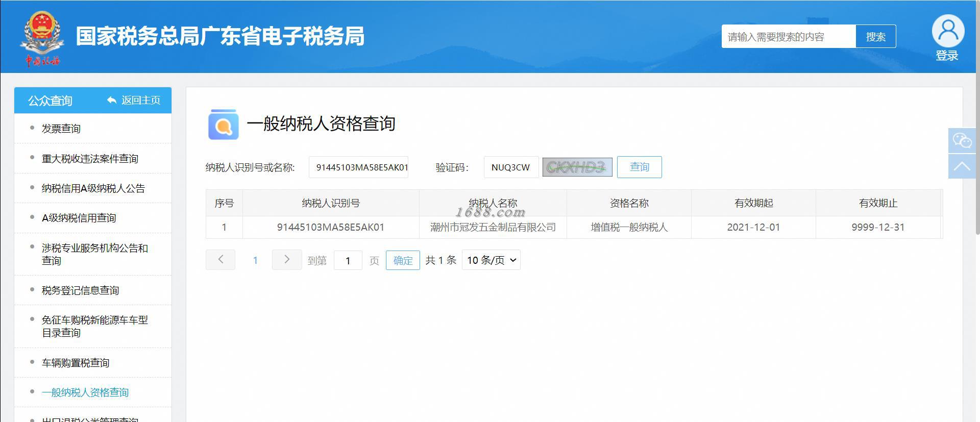Image resolution: width=980 pixels, height=422 pixels.
Task: Click the 登录 link
Action: pos(947,56)
